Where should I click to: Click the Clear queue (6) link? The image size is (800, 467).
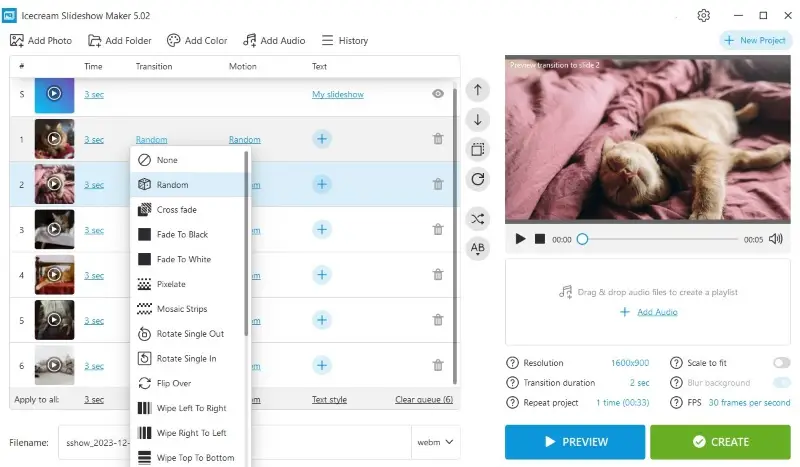coord(424,400)
